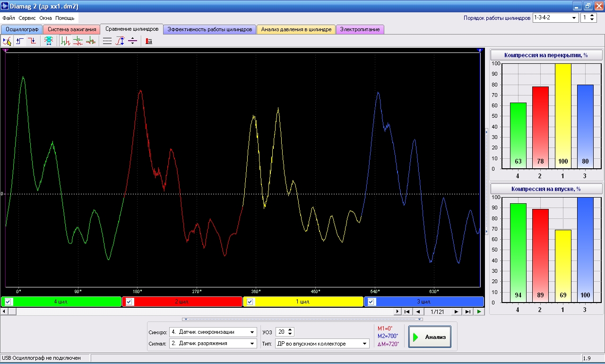Click the Компрессия на впуске header
The image size is (605, 364).
tap(546, 189)
